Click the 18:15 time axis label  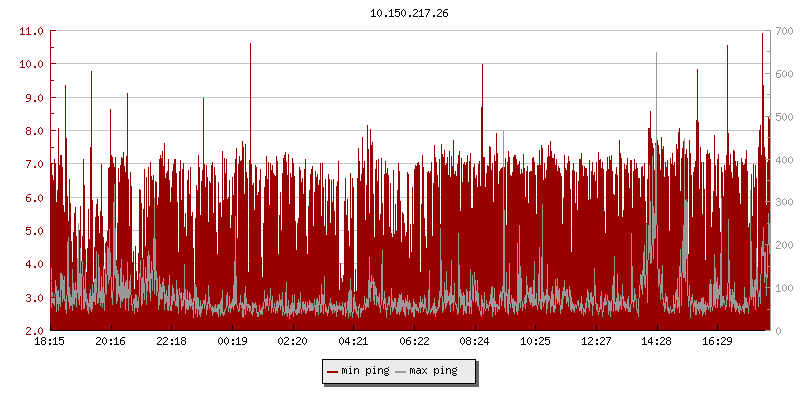[x=50, y=342]
